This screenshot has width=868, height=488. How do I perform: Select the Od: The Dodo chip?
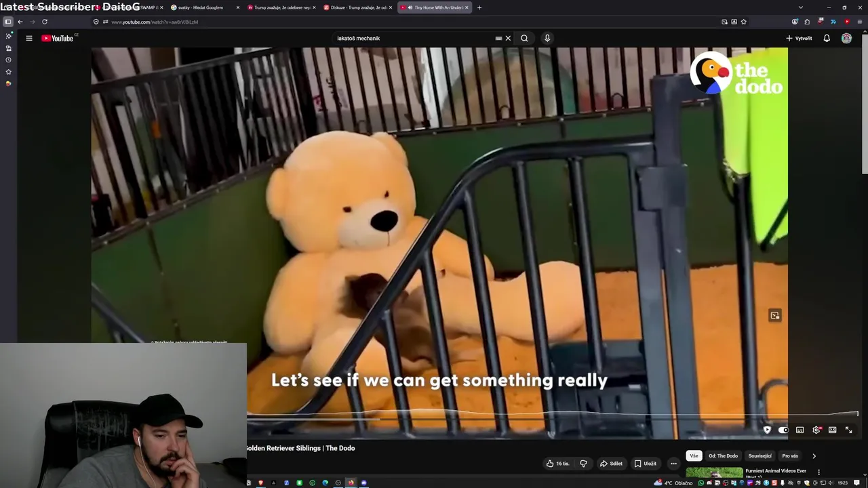coord(723,456)
